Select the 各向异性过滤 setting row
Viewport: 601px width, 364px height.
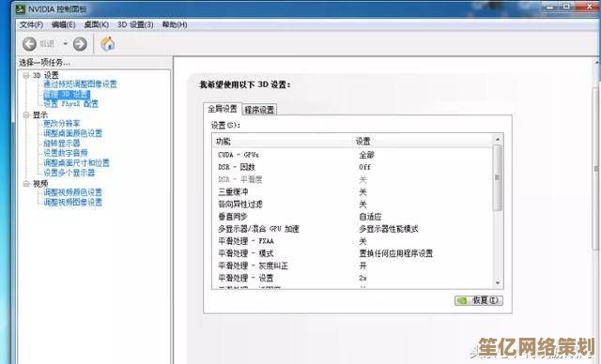click(x=352, y=205)
